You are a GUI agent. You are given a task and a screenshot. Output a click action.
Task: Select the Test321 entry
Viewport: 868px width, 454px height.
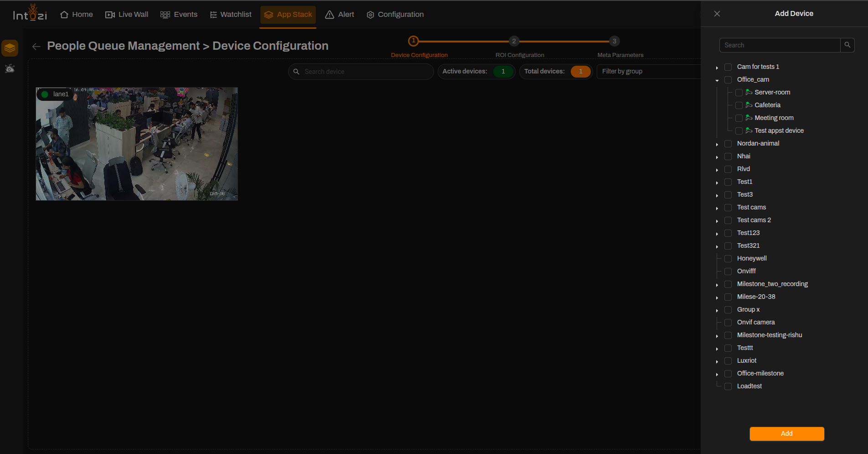(x=749, y=245)
